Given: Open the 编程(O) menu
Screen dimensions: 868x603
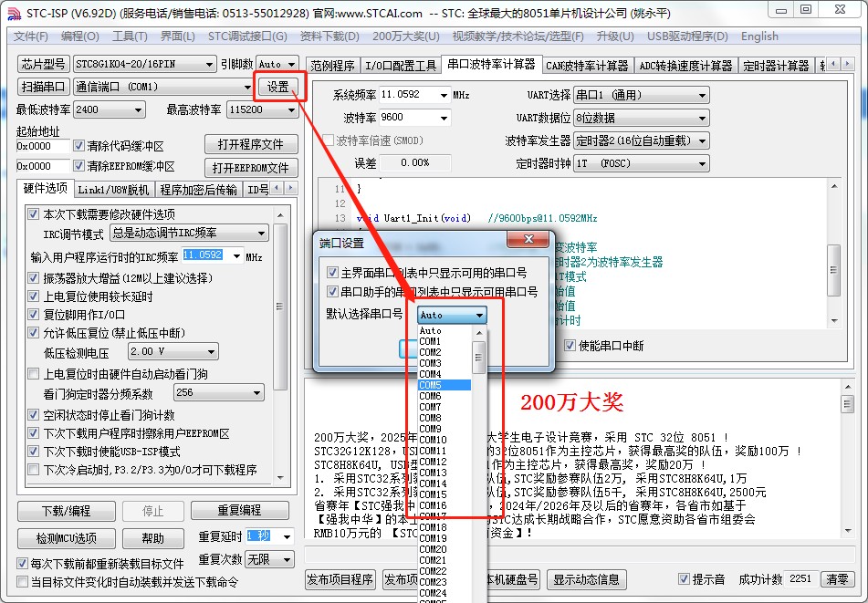Looking at the screenshot, I should point(79,36).
